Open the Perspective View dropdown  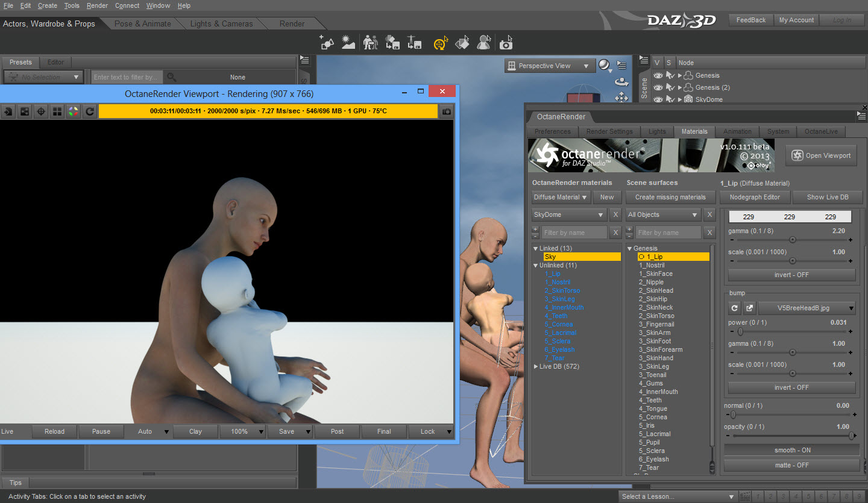click(x=548, y=66)
